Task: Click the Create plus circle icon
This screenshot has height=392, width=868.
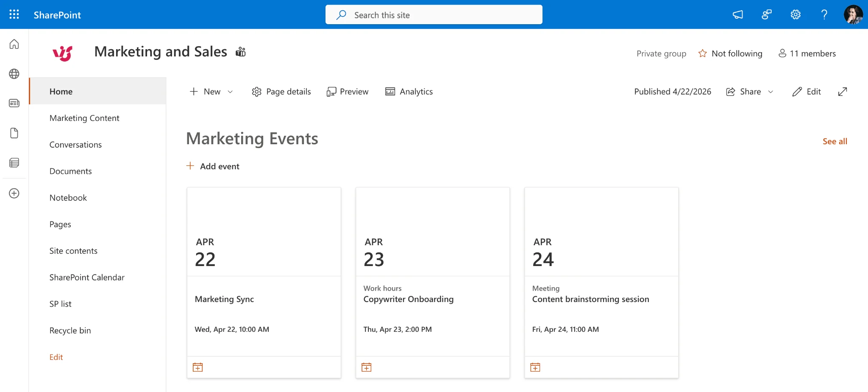Action: click(x=14, y=193)
